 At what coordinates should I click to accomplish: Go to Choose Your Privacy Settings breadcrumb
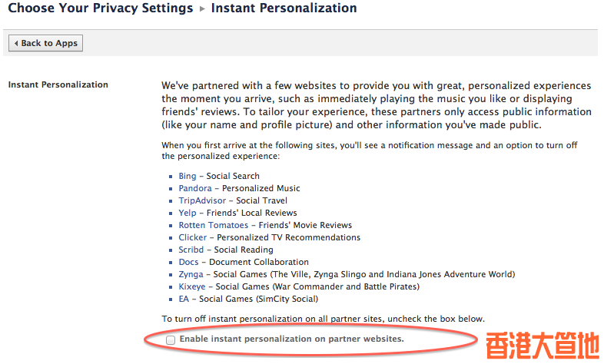[101, 8]
